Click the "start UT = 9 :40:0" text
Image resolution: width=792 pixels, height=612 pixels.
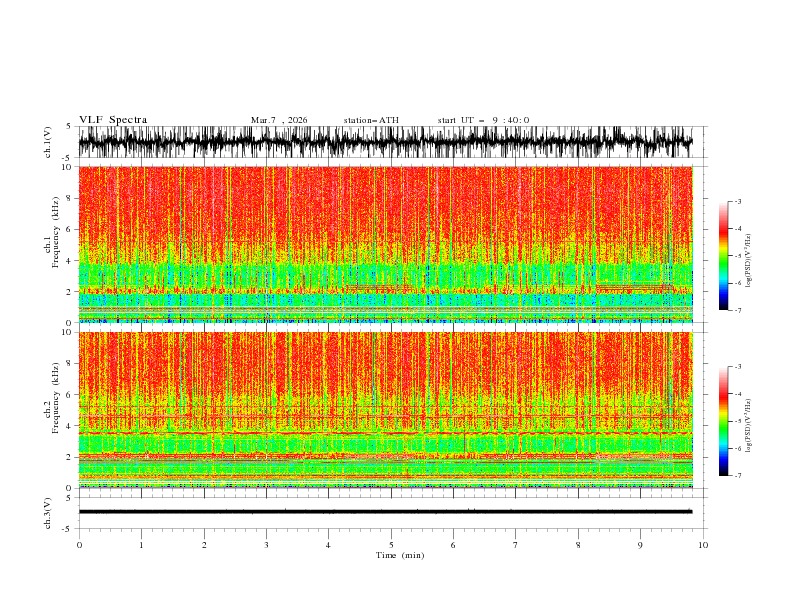[483, 120]
